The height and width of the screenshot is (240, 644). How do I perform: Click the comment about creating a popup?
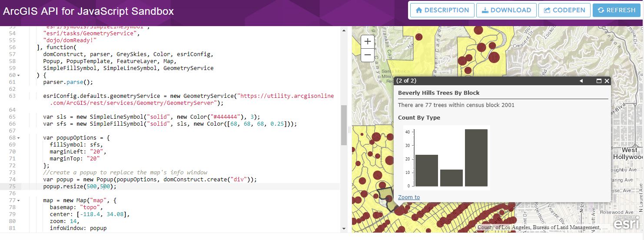pyautogui.click(x=125, y=173)
